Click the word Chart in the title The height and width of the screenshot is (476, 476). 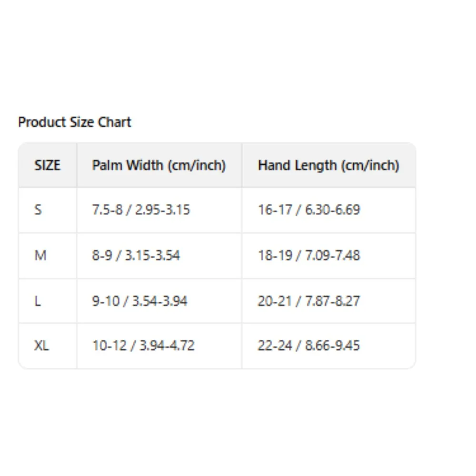point(114,122)
